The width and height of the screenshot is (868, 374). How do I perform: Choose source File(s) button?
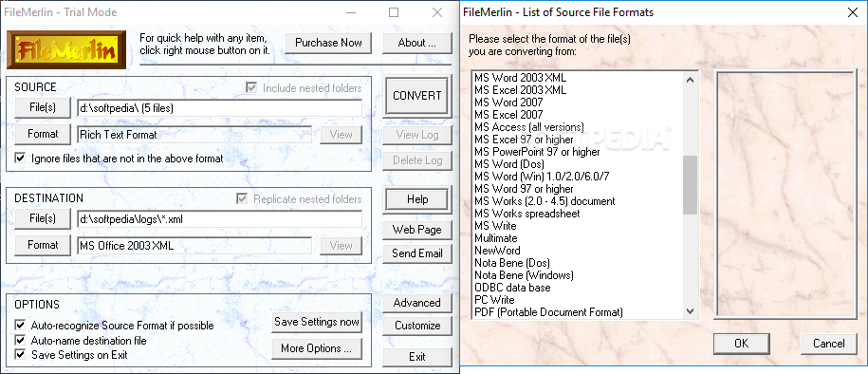[43, 107]
